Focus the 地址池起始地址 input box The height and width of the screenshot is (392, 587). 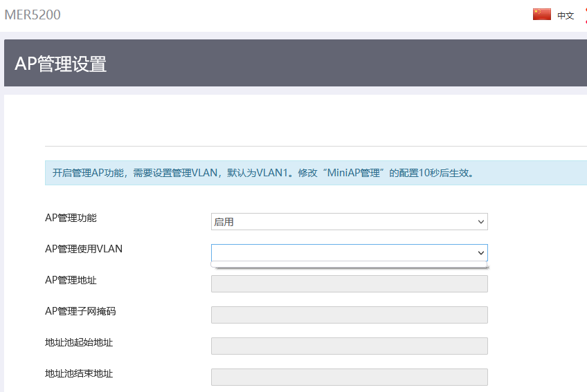[349, 346]
